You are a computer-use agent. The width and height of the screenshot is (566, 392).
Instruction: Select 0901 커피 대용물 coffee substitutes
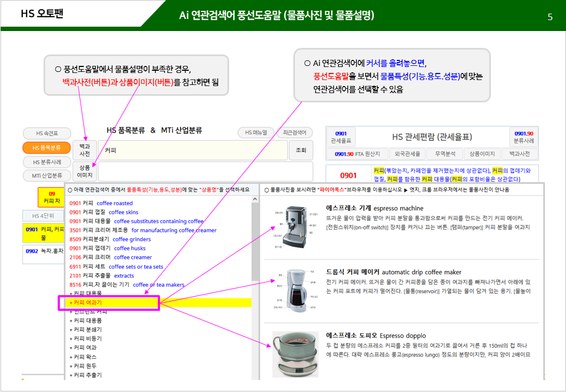[137, 221]
